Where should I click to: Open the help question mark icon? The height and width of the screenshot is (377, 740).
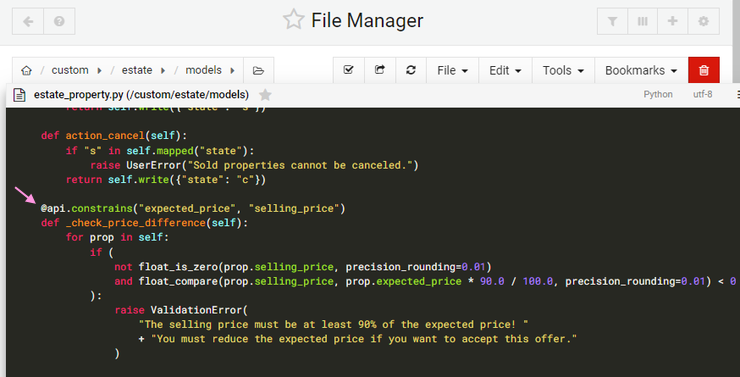tap(59, 21)
